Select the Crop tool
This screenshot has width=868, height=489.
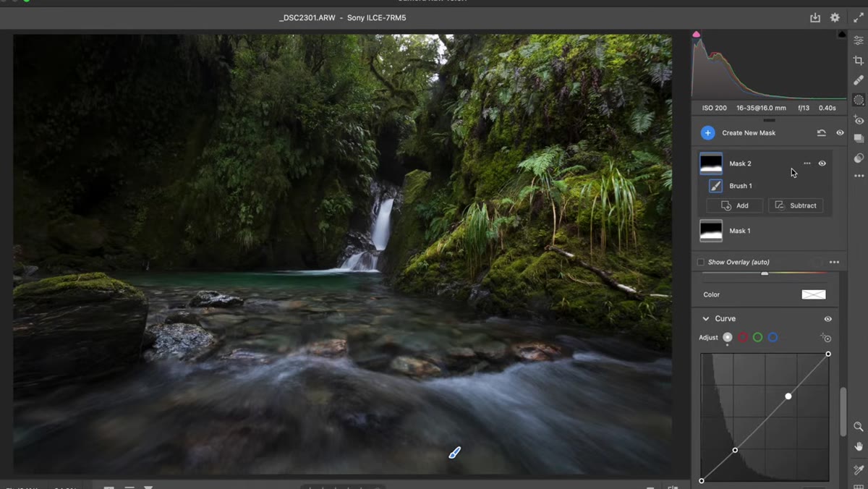pyautogui.click(x=859, y=61)
